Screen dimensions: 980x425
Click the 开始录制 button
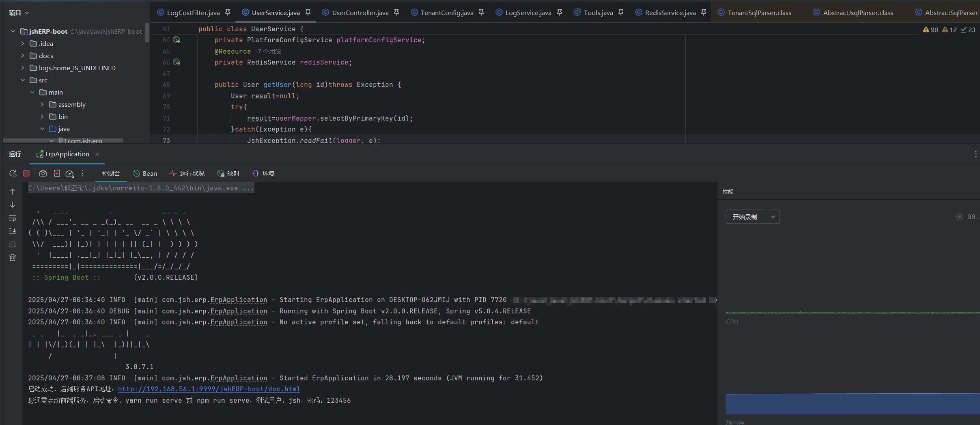coord(745,217)
